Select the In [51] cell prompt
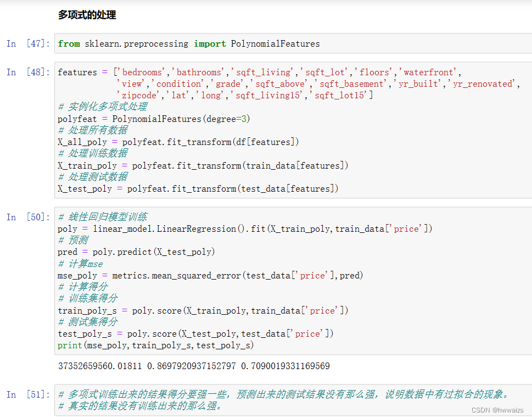This screenshot has width=532, height=418. click(x=28, y=394)
